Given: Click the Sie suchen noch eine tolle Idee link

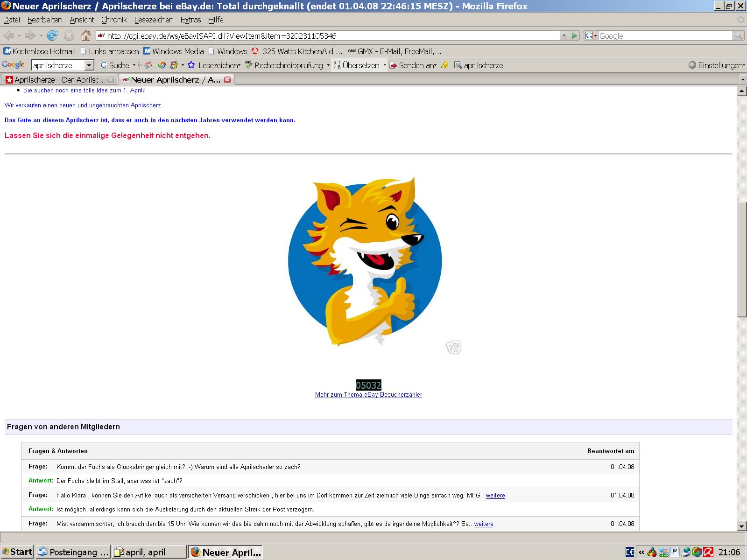Looking at the screenshot, I should 85,91.
